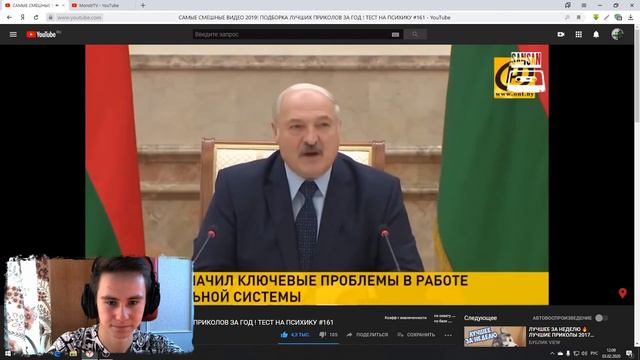The height and width of the screenshot is (360, 640).
Task: Click the bookmark icon in the address bar
Action: click(579, 18)
